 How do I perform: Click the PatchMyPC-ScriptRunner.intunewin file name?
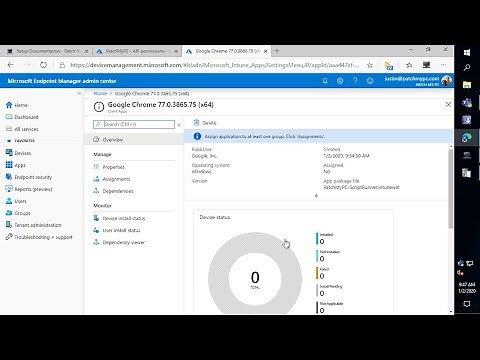coord(361,187)
